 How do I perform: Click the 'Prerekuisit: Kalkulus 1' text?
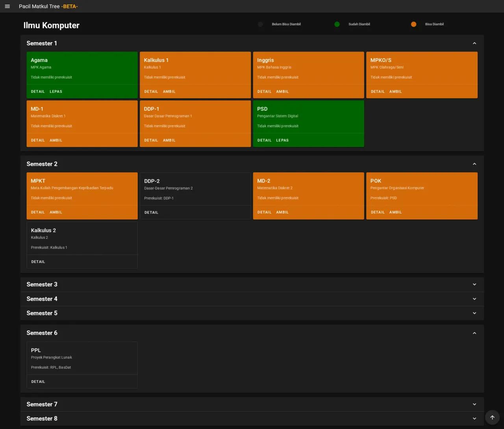click(49, 248)
